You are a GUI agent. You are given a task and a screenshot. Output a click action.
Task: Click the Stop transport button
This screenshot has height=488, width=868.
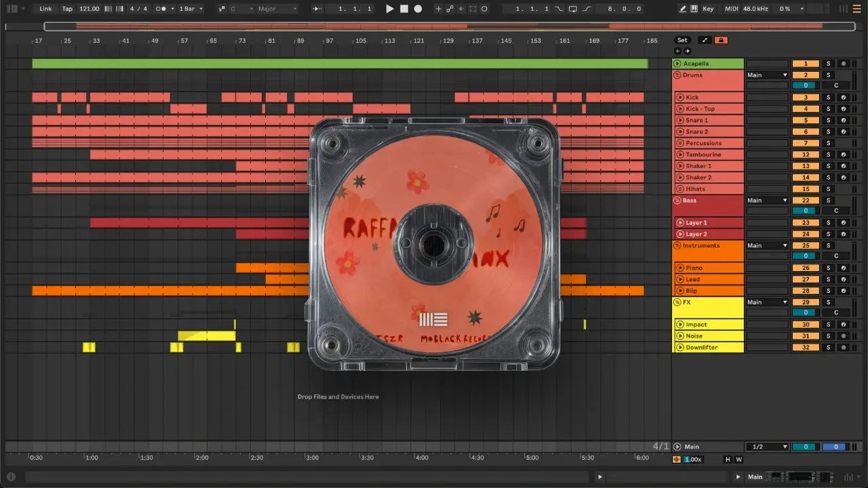click(x=403, y=9)
